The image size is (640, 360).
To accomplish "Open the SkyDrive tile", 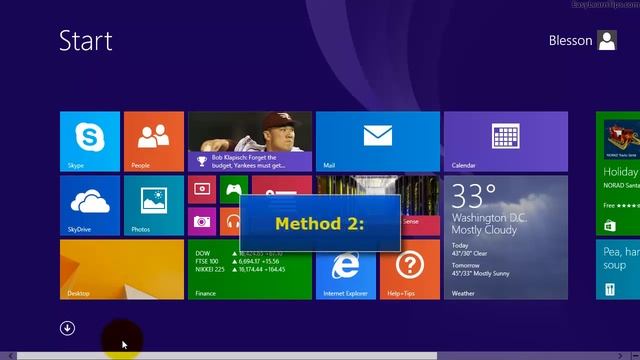I will pyautogui.click(x=90, y=205).
